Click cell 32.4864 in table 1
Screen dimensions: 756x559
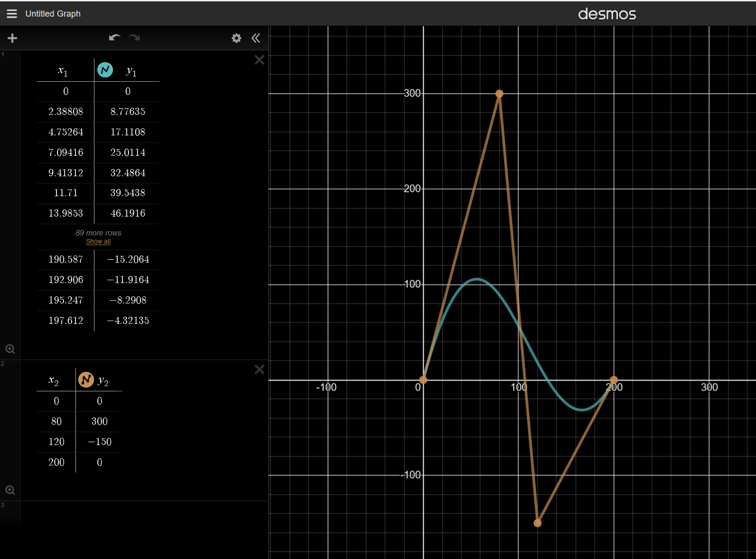click(128, 173)
